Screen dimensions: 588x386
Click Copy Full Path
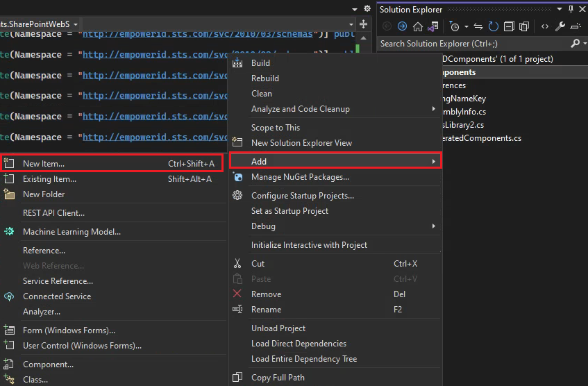coord(335,378)
